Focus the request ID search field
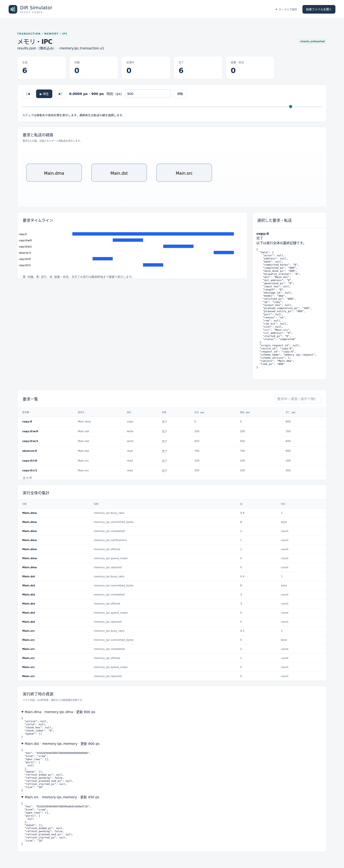 [x=298, y=399]
